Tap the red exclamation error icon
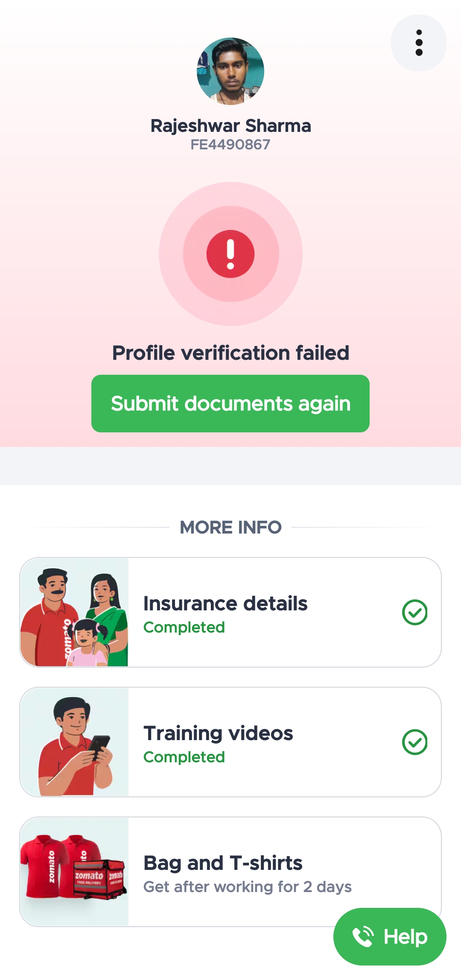This screenshot has height=980, width=461. coord(230,254)
